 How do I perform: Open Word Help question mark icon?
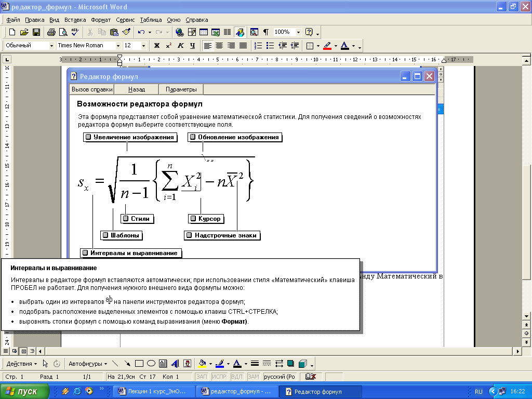pyautogui.click(x=309, y=32)
